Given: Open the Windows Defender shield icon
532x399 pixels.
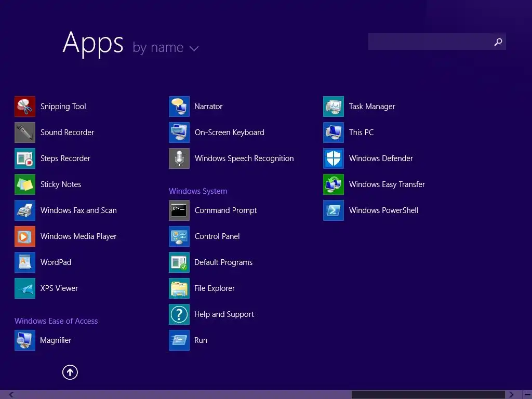Looking at the screenshot, I should (x=334, y=158).
